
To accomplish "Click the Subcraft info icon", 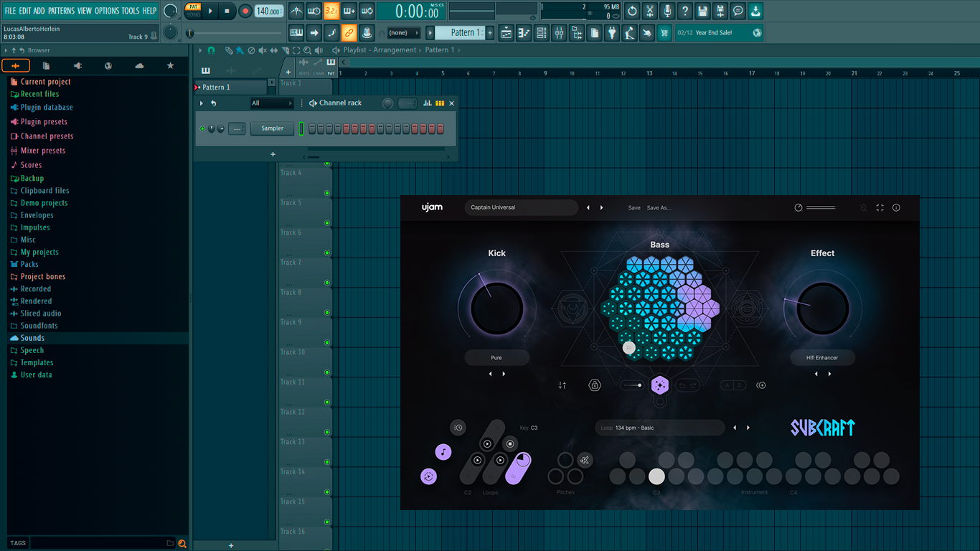I will [x=896, y=208].
